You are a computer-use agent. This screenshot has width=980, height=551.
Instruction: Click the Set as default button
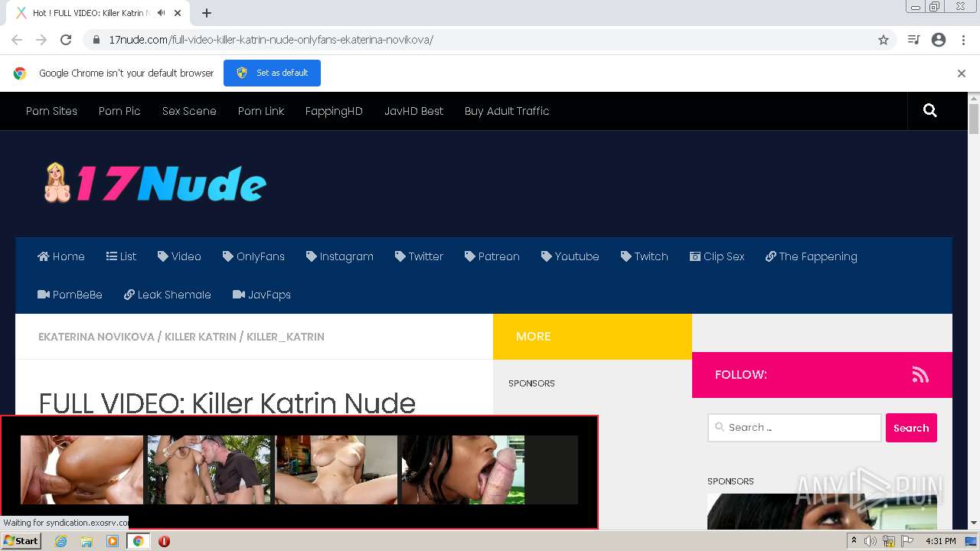[x=272, y=73]
